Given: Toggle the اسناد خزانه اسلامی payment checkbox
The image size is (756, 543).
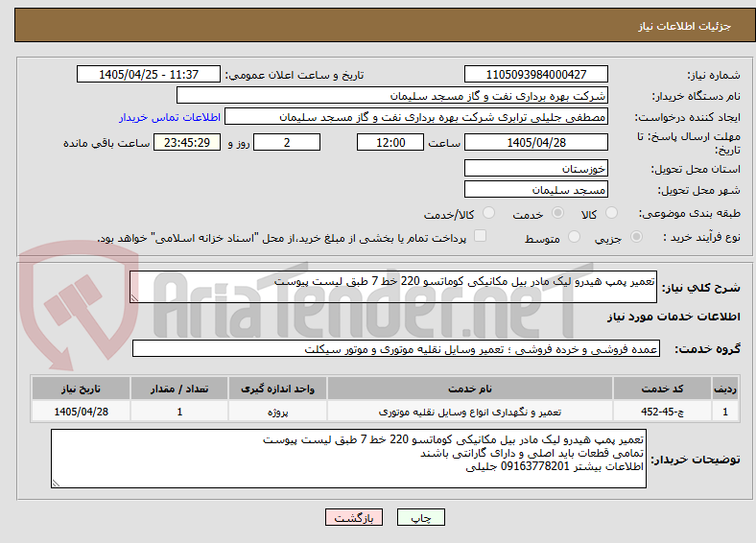Looking at the screenshot, I should click(480, 236).
